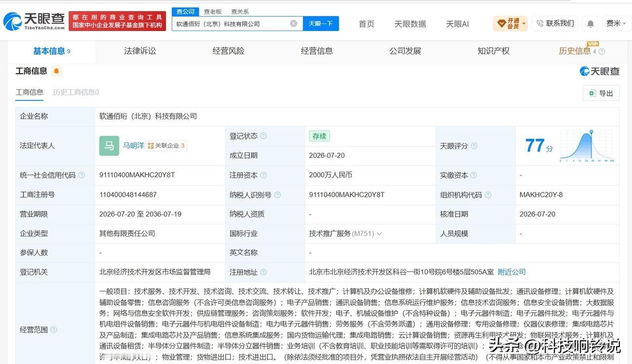Click the help icon next to 注册资本
The width and height of the screenshot is (632, 364).
tap(264, 175)
